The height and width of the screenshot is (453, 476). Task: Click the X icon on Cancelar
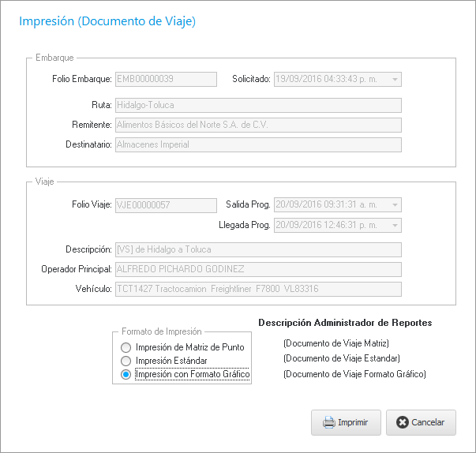coord(403,422)
